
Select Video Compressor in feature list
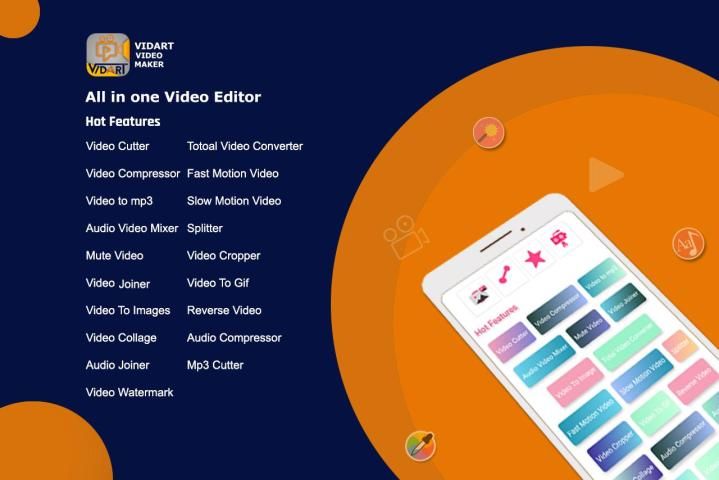133,173
